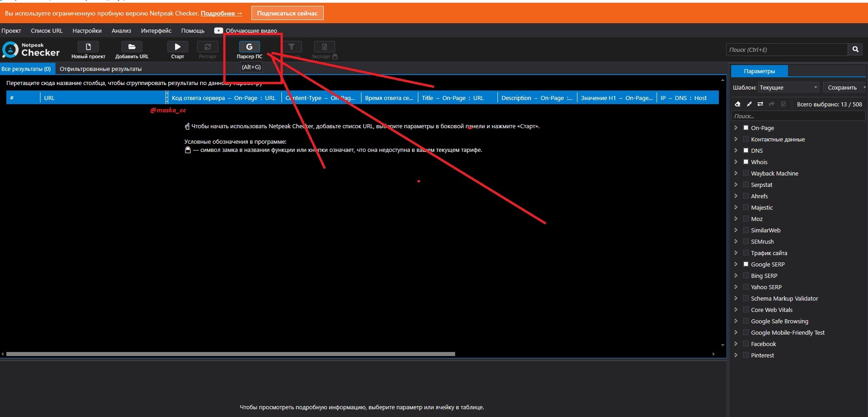Click the URL column header
868x417 pixels.
(x=104, y=98)
